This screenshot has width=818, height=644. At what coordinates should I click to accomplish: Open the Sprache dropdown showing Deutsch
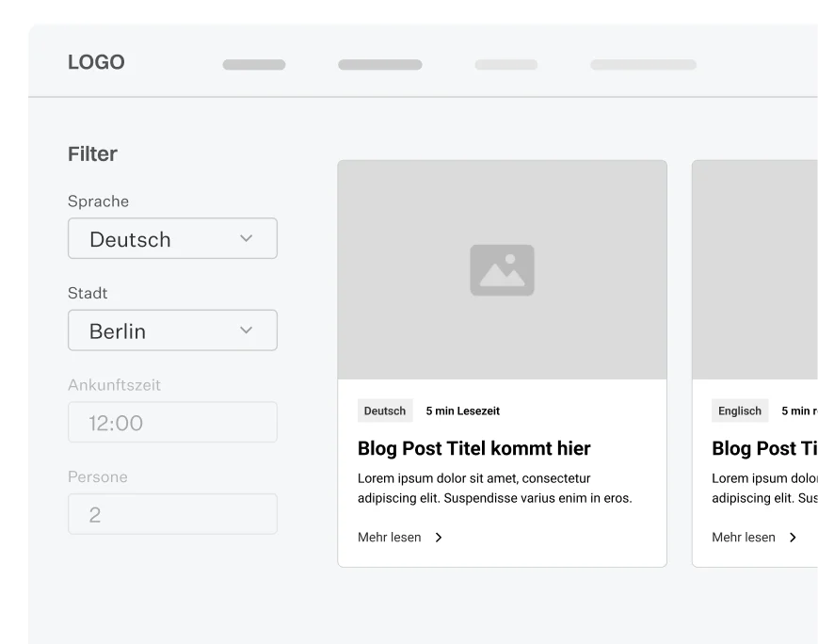click(172, 238)
